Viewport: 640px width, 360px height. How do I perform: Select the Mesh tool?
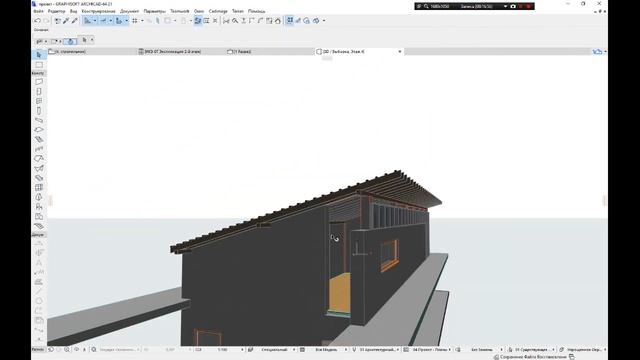tap(39, 226)
